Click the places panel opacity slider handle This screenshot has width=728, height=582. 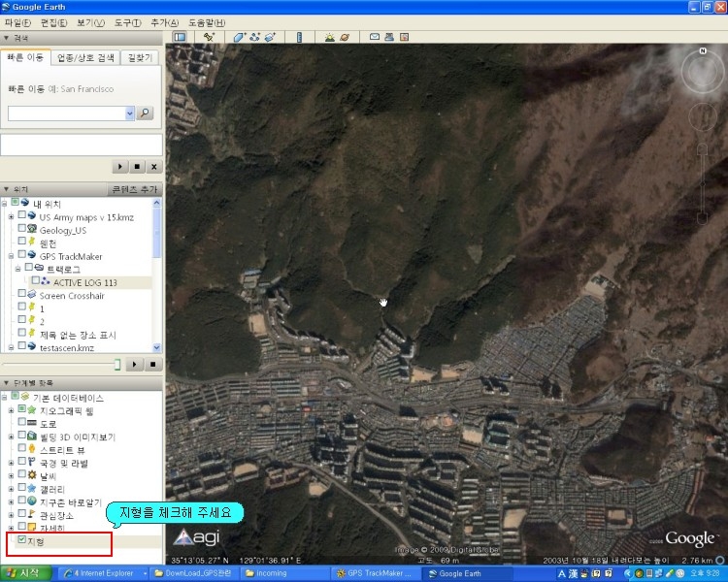click(x=116, y=364)
